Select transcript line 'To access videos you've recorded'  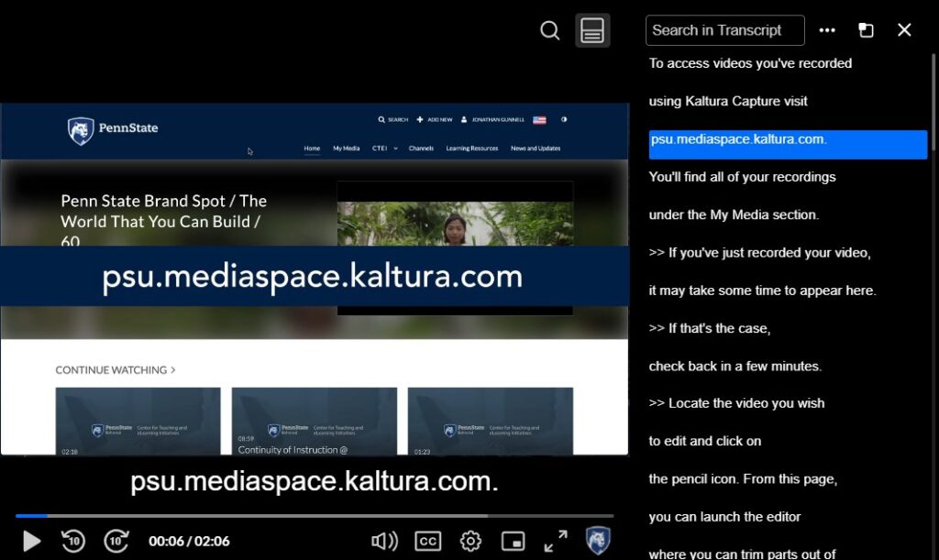click(x=750, y=63)
